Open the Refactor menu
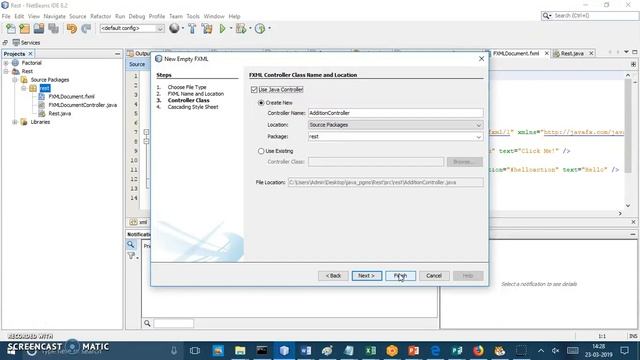640x360 pixels. click(x=100, y=16)
